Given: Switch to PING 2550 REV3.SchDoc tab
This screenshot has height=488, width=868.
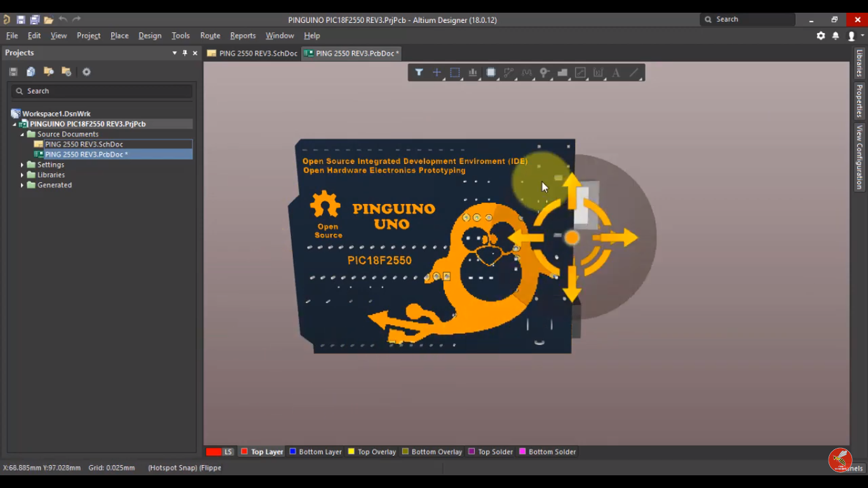Looking at the screenshot, I should tap(252, 53).
